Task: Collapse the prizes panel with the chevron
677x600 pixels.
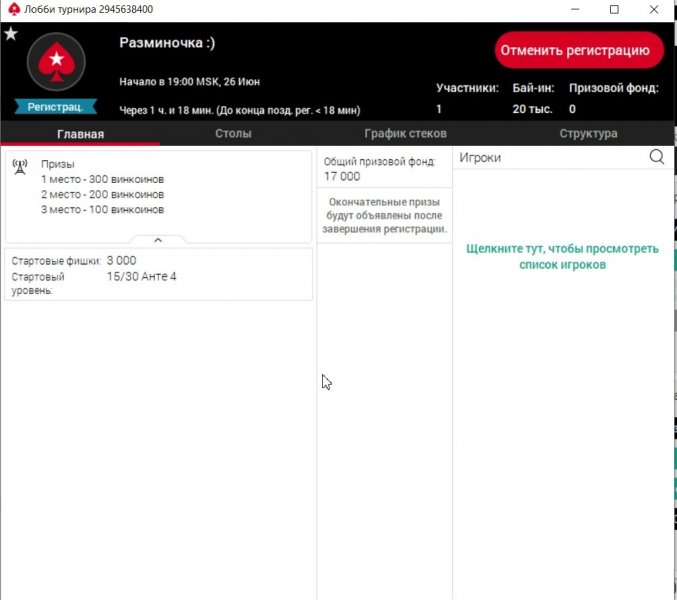Action: [x=158, y=240]
